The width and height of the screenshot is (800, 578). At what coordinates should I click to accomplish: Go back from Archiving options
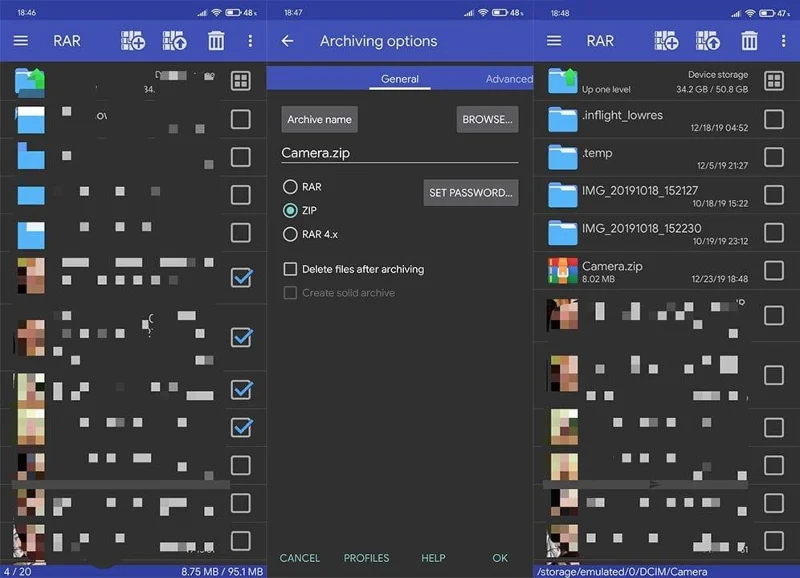tap(287, 41)
